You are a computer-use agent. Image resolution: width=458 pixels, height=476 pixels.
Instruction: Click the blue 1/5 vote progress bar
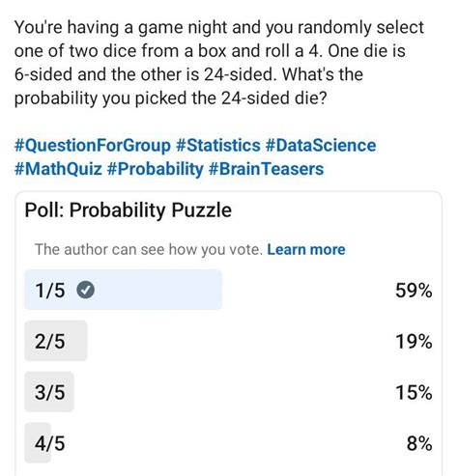point(124,290)
